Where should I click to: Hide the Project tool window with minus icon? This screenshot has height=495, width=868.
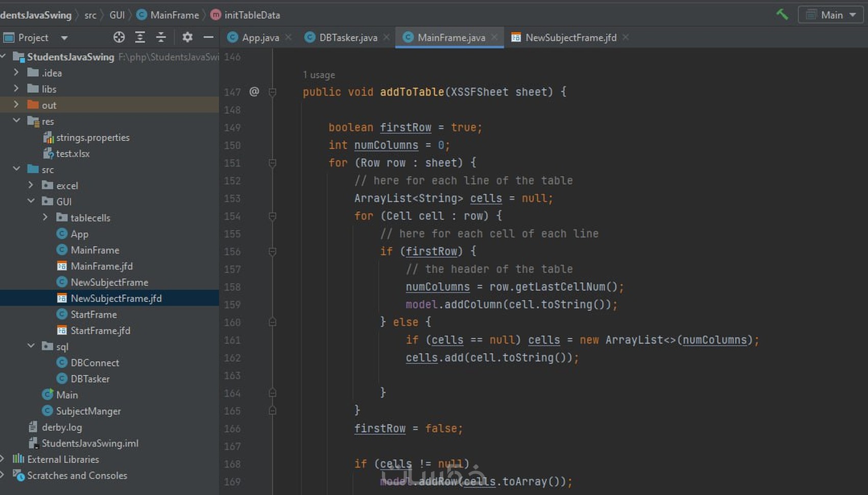pyautogui.click(x=208, y=37)
